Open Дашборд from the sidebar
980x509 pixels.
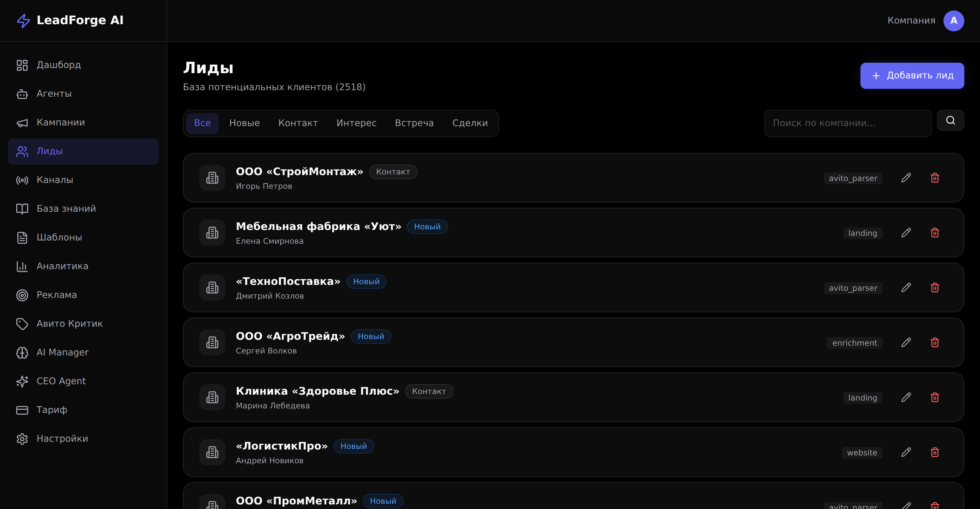(83, 65)
